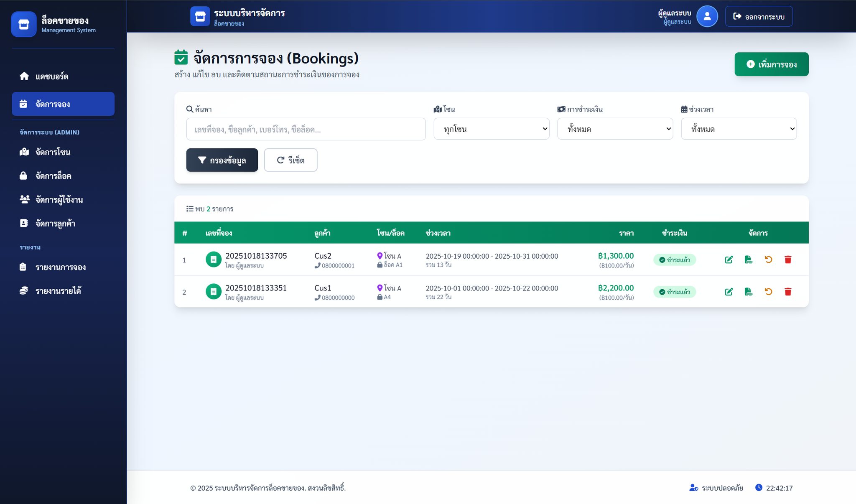The image size is (856, 504).
Task: Click the เพิ่มการจอง add booking button
Action: point(771,64)
